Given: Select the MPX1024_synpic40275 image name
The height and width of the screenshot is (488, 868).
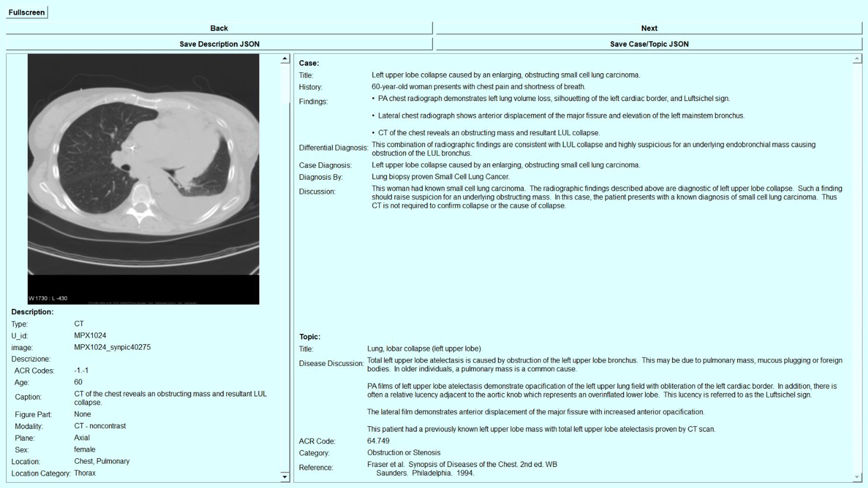Looking at the screenshot, I should click(x=112, y=347).
